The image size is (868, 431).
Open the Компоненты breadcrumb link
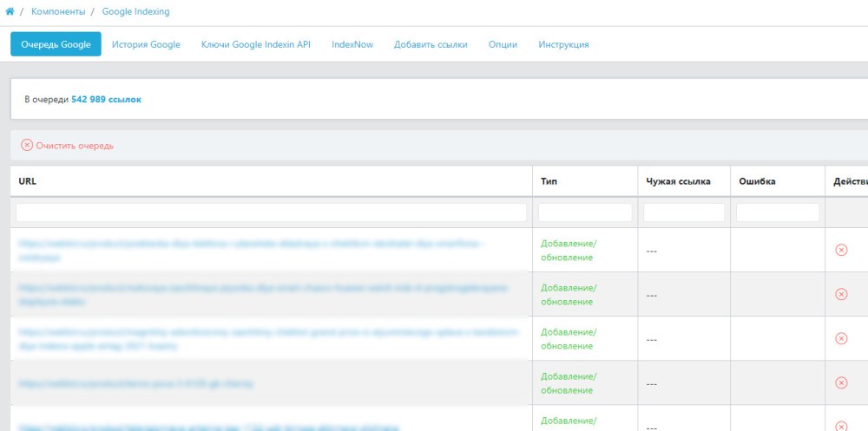(x=58, y=11)
